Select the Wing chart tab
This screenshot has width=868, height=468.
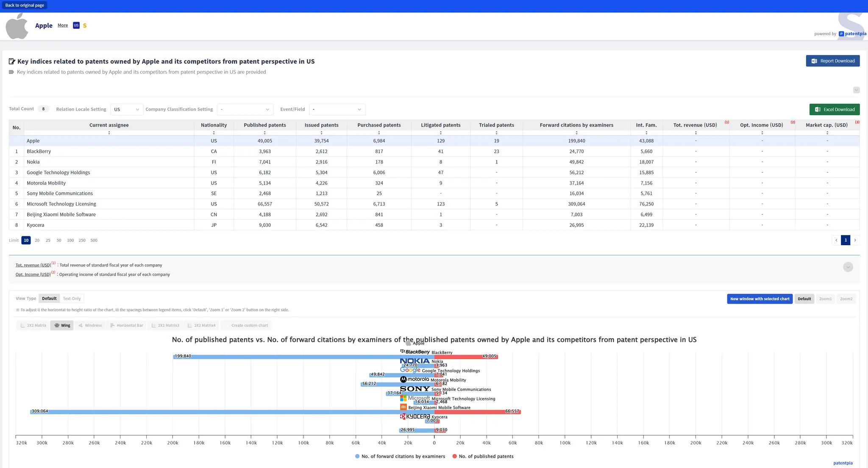point(62,325)
